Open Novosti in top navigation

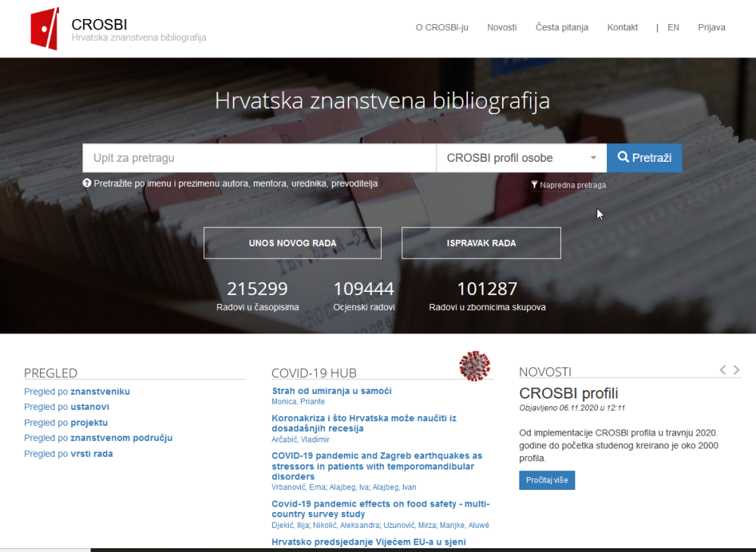502,27
